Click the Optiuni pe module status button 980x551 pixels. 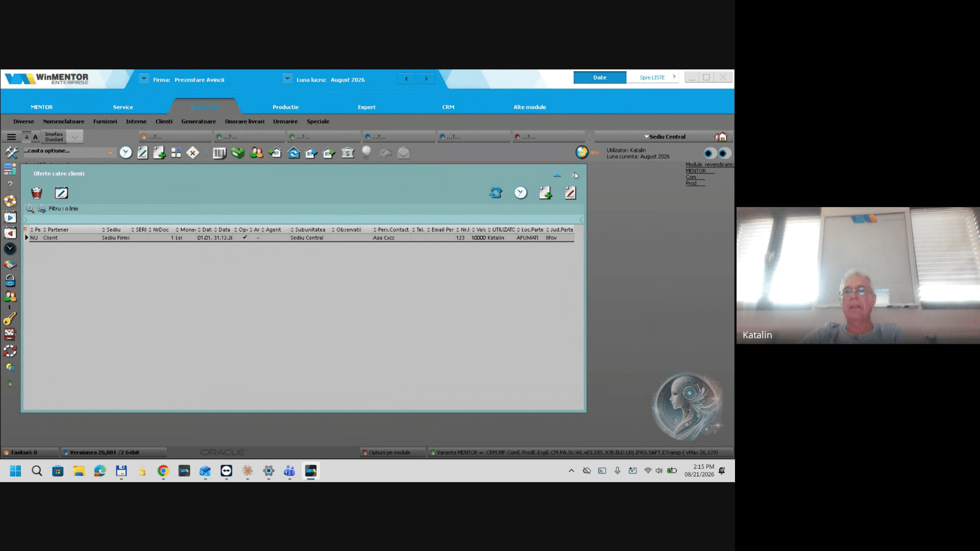pos(393,453)
